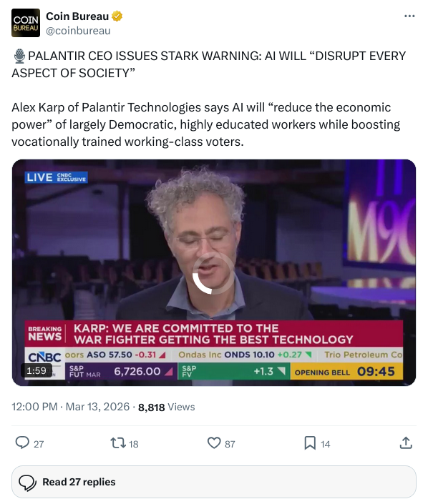Viewport: 428px width, 504px height.
Task: Open the reply speech bubble icon
Action: coord(22,443)
